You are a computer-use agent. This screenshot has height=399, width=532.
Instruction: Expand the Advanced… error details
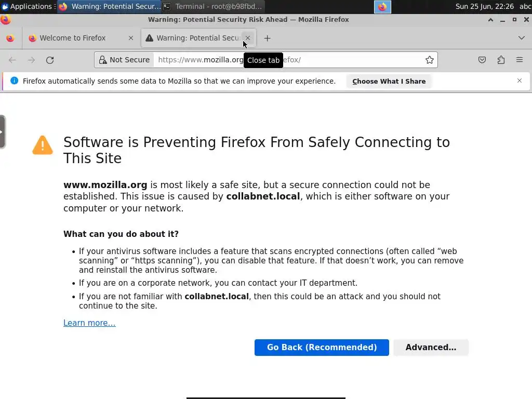pos(431,347)
